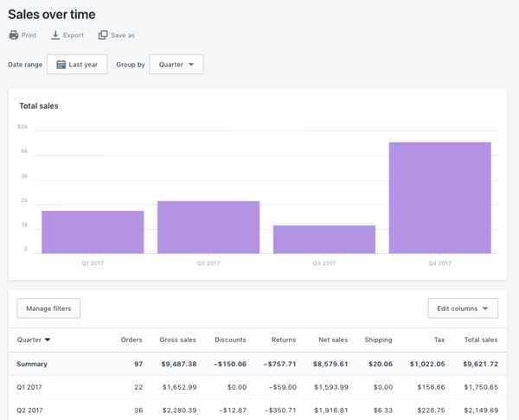Sort by the Quarter column header
This screenshot has width=519, height=420.
click(29, 340)
